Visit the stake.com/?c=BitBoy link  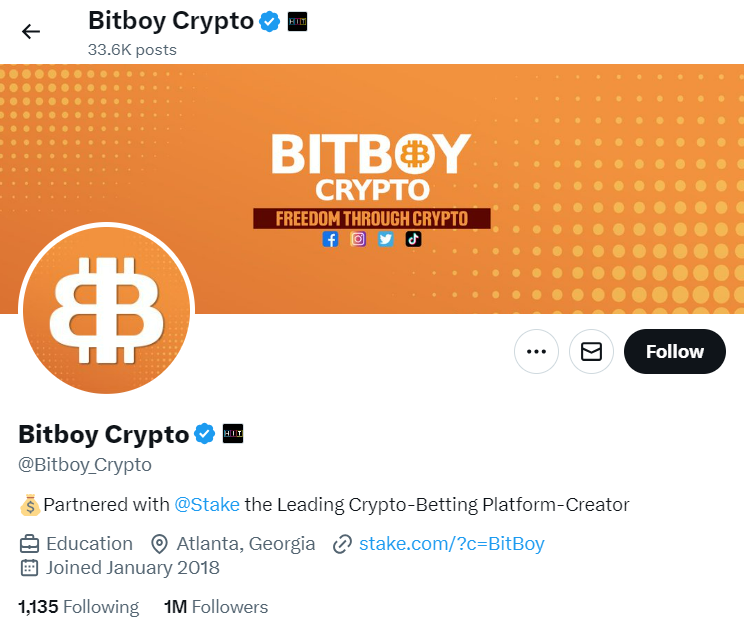(452, 544)
